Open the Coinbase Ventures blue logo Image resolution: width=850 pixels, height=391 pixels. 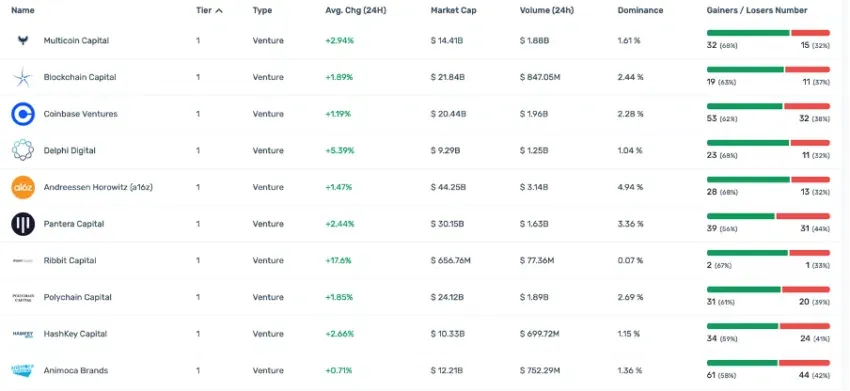(23, 114)
